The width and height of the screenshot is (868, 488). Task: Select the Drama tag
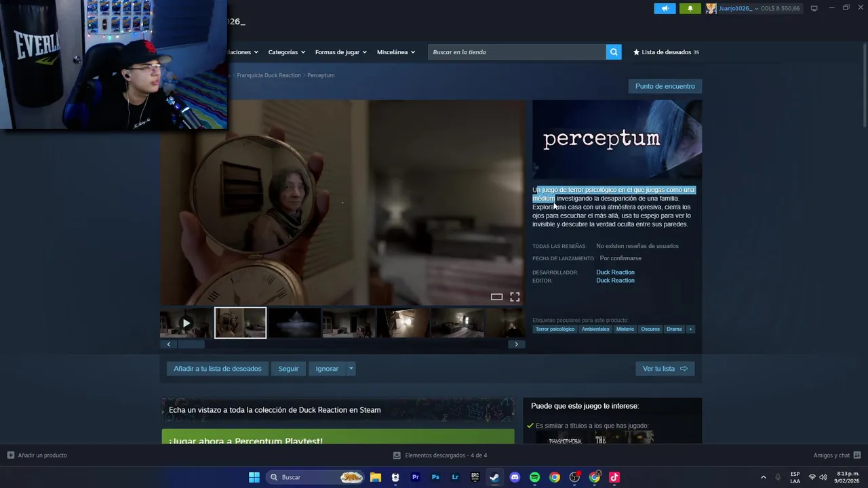[674, 329]
